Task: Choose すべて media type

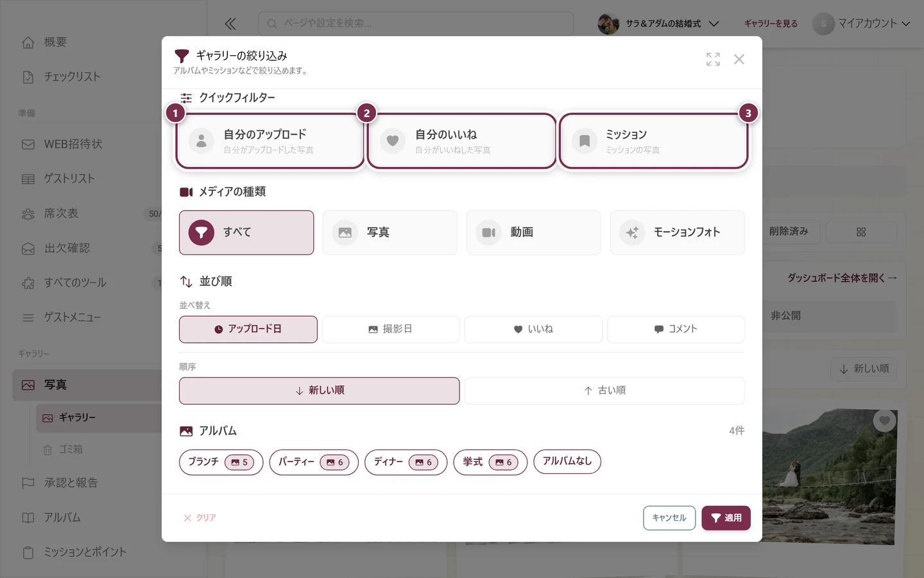Action: [x=246, y=232]
